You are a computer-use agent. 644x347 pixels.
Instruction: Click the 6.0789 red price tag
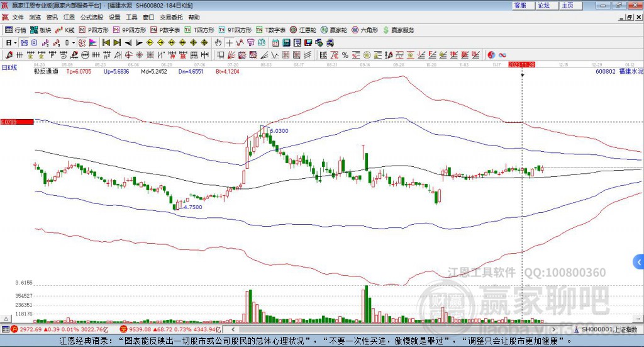[x=17, y=122]
